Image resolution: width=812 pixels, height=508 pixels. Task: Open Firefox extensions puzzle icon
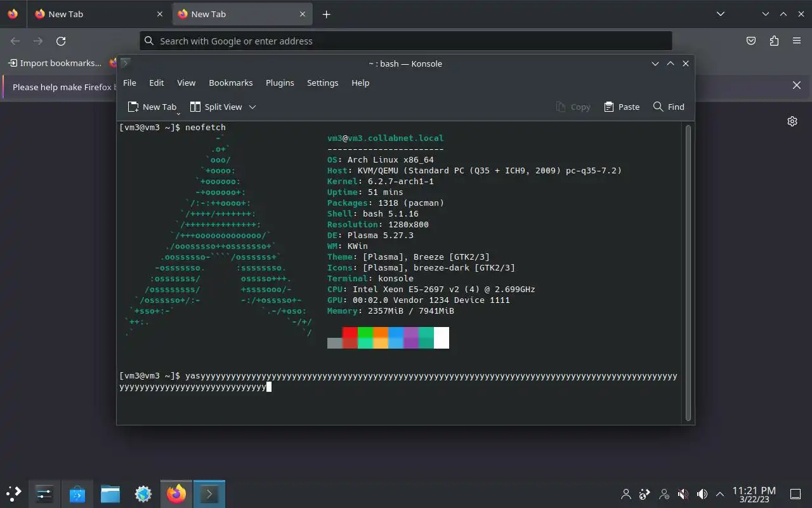click(x=774, y=41)
